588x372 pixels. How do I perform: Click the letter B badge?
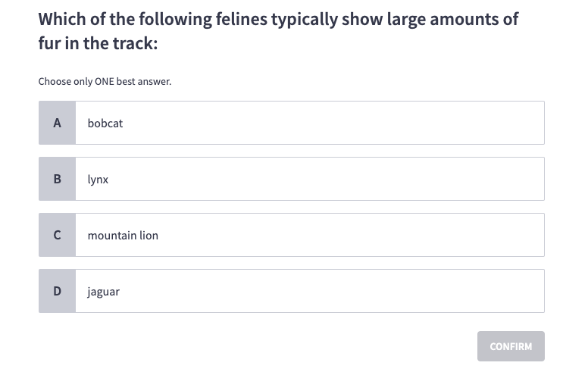click(57, 179)
